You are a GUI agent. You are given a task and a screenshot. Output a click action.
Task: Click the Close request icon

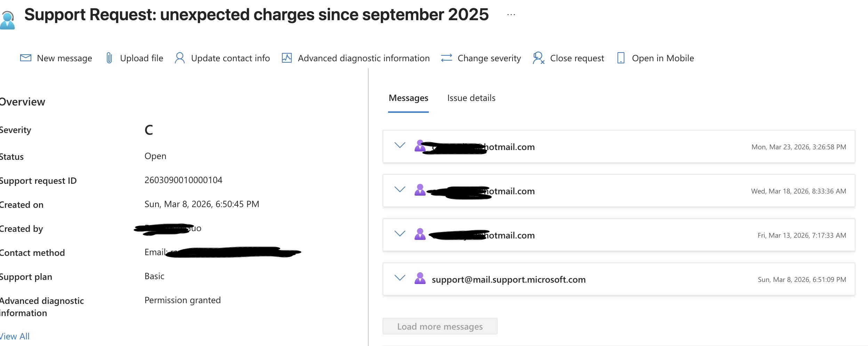click(x=538, y=58)
